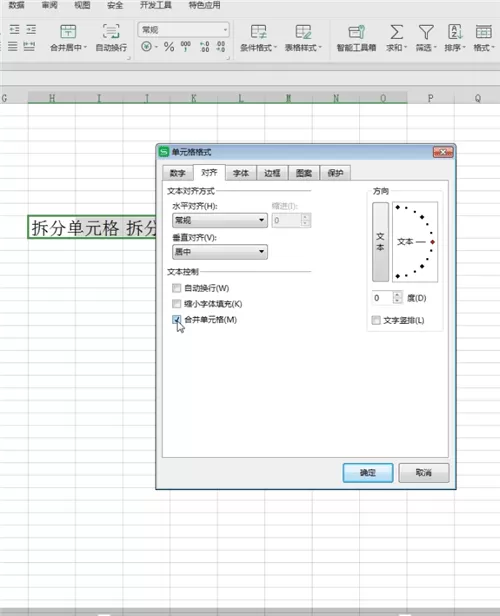Click the 合并居中 merge and center icon
This screenshot has width=500, height=616.
68,31
